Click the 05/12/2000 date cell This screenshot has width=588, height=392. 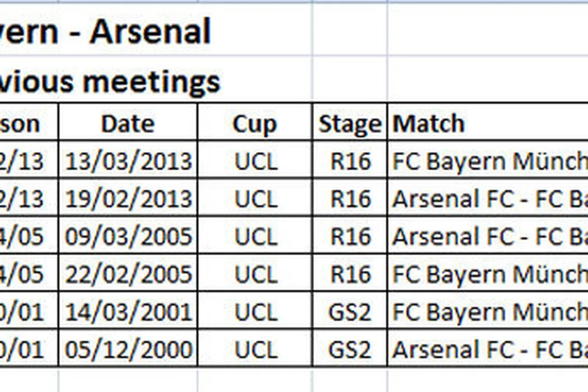[128, 349]
